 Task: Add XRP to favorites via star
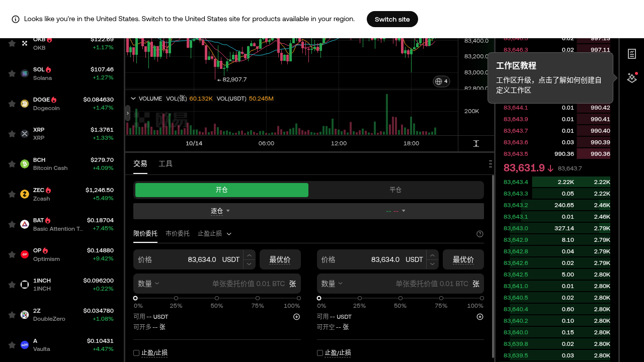tap(12, 134)
